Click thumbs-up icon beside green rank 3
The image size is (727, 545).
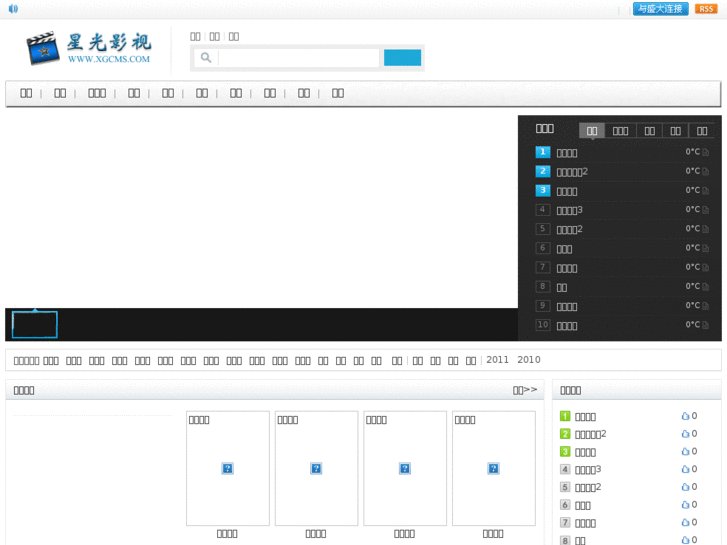pyautogui.click(x=685, y=451)
